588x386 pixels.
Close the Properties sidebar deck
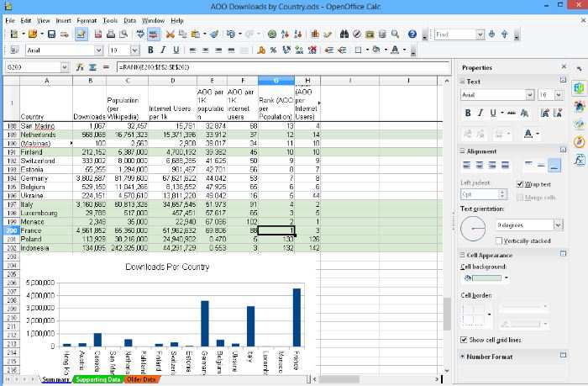pos(564,66)
